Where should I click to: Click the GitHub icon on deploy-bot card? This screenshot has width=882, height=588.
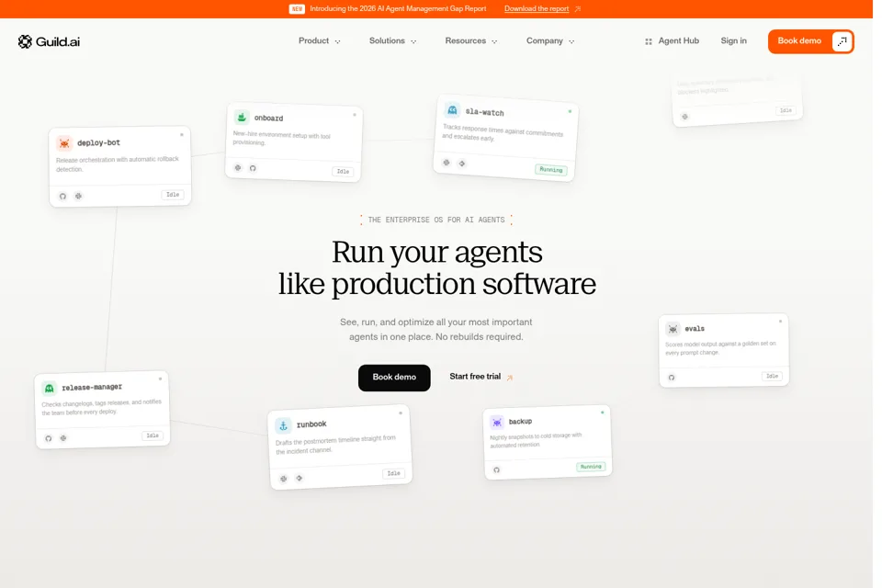click(63, 197)
